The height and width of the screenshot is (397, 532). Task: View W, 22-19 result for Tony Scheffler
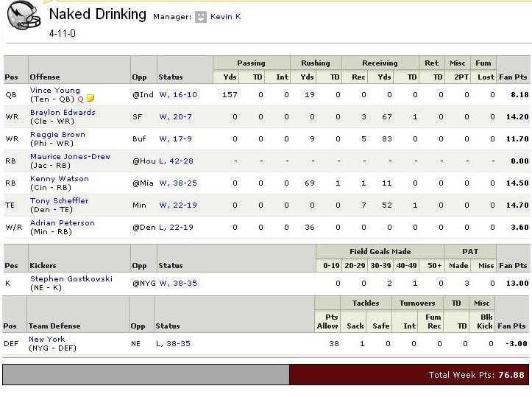click(178, 205)
